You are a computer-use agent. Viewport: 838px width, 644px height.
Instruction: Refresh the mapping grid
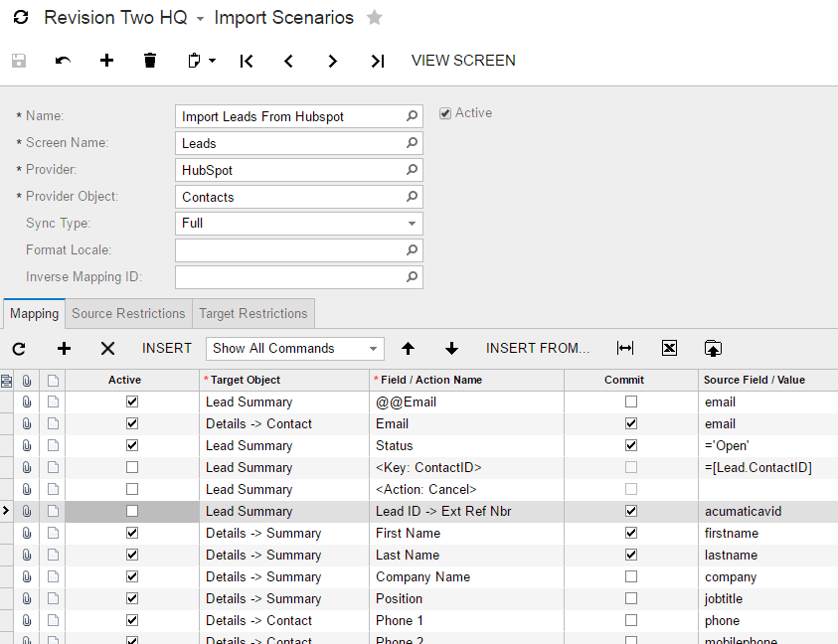[19, 349]
